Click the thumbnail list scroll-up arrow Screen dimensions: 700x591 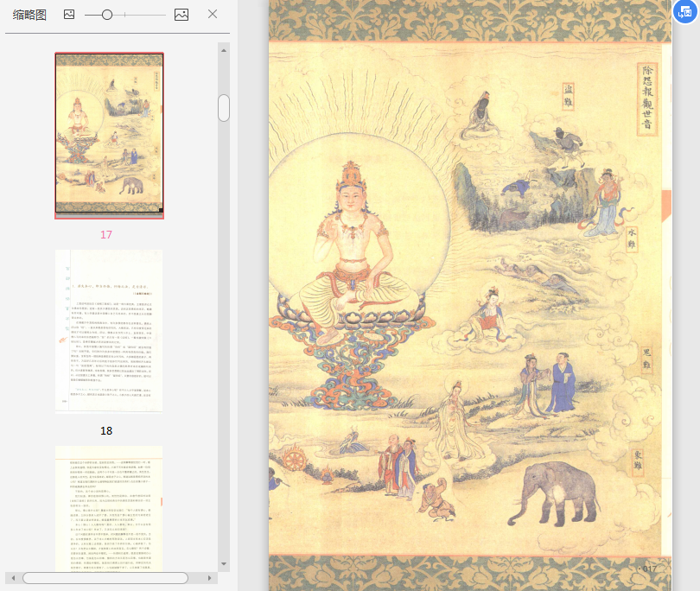(224, 50)
